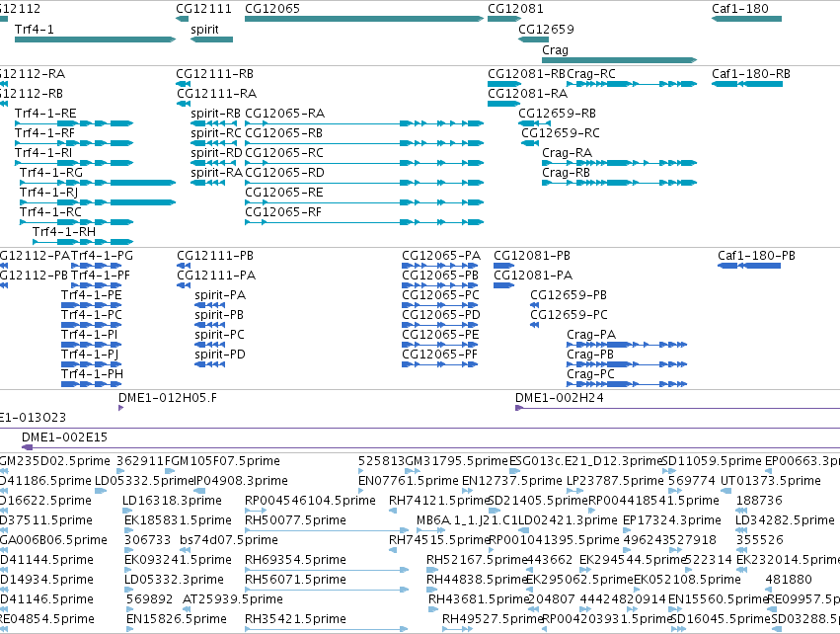Select the CG12111-RA transcript label
The image size is (840, 634).
point(217,94)
